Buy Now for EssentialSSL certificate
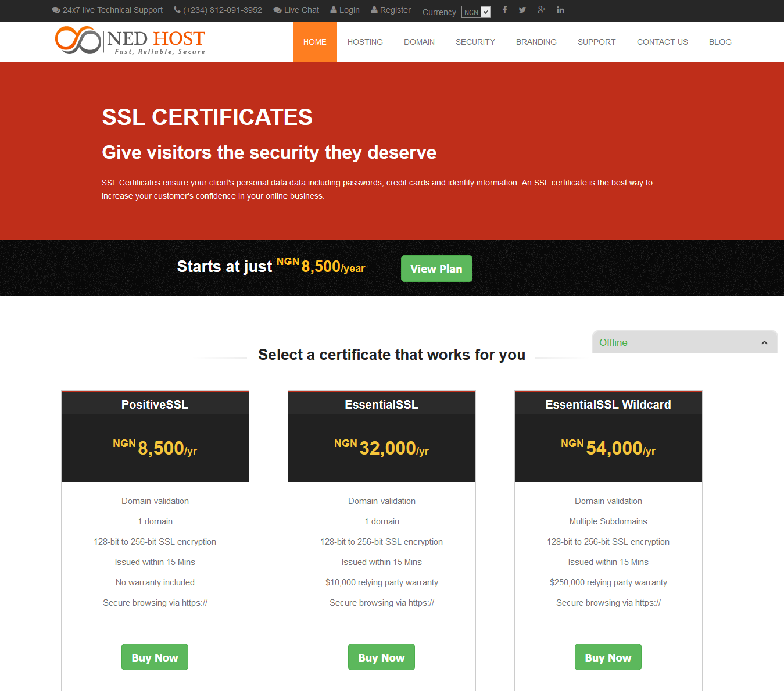This screenshot has height=697, width=784. (x=381, y=657)
